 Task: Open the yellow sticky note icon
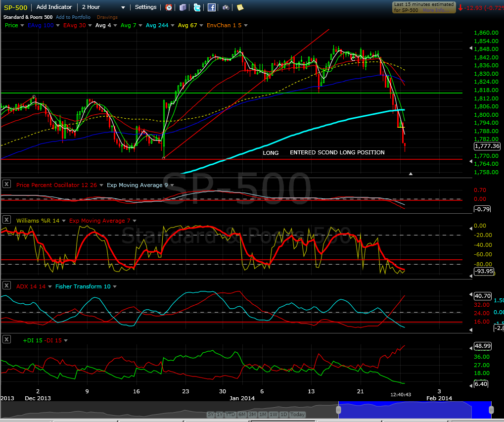point(240,7)
